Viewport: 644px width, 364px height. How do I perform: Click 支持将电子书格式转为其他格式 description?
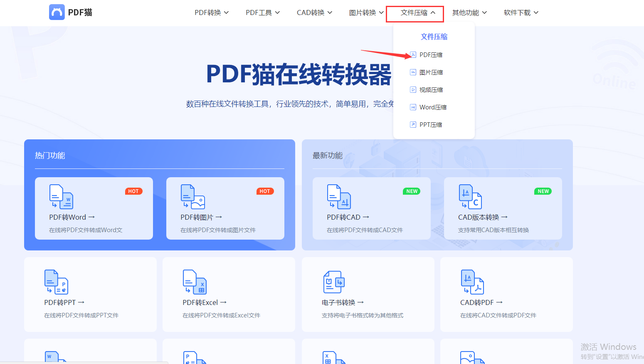click(363, 315)
